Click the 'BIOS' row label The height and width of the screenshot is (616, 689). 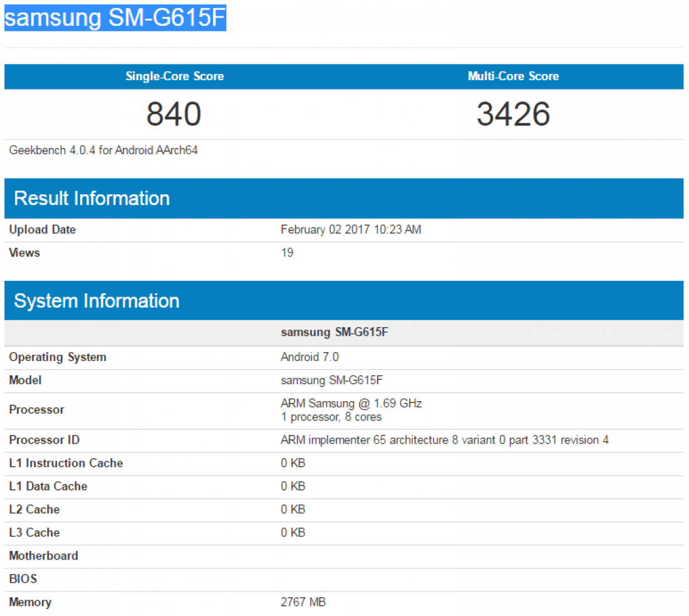pos(23,579)
